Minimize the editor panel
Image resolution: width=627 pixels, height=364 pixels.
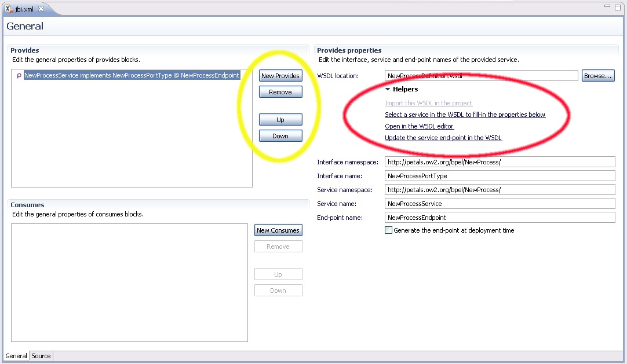pos(607,6)
